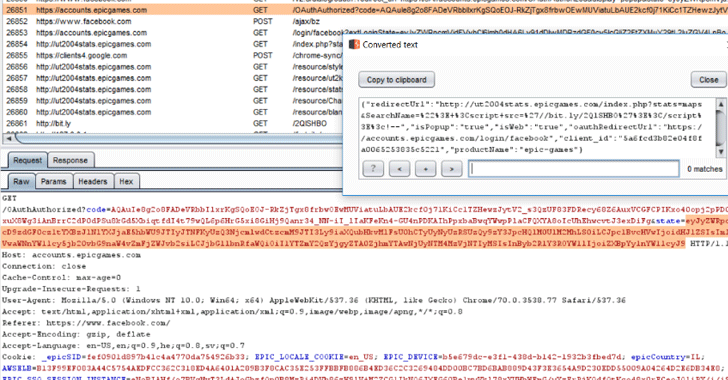Click the Accept: text/html header line
This screenshot has width=728, height=380.
click(x=232, y=312)
